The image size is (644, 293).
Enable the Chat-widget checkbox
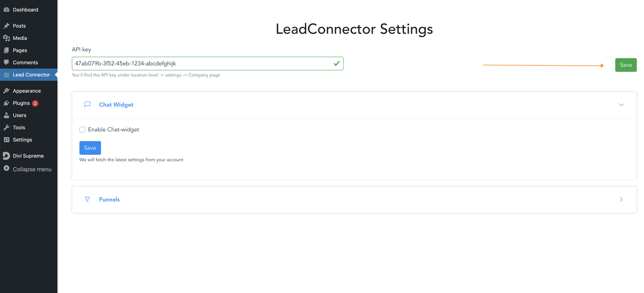point(82,130)
